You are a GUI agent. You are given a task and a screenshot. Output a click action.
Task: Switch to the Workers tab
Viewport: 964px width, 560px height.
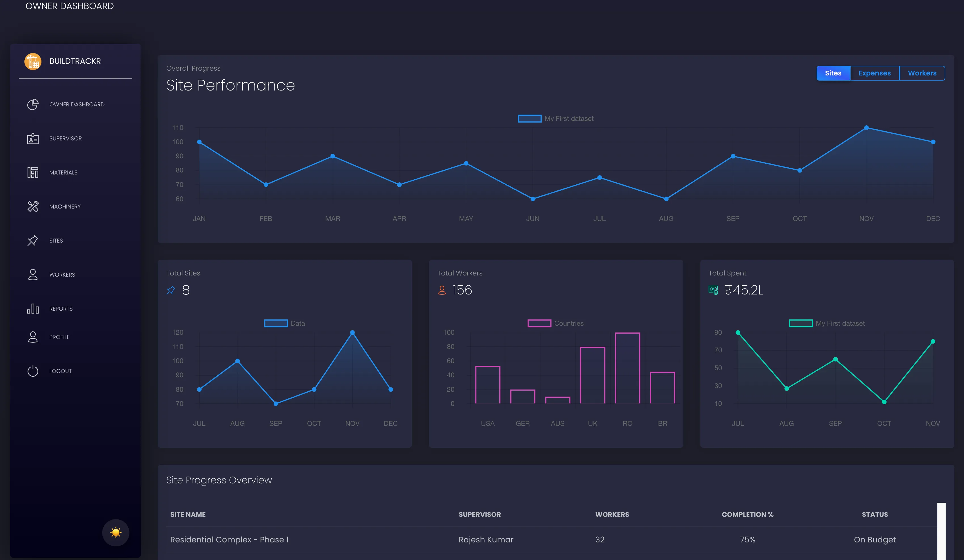click(922, 73)
